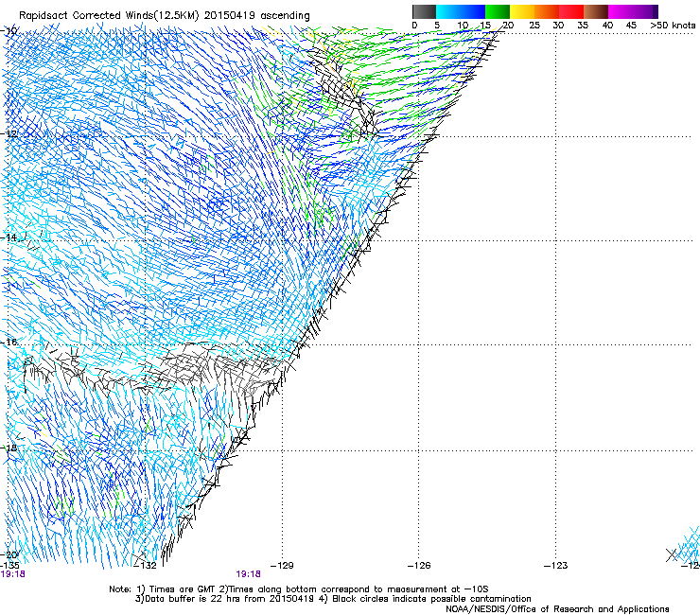Click the magenta 40-45 knots legend swatch
Image resolution: width=700 pixels, height=615 pixels.
click(x=621, y=11)
